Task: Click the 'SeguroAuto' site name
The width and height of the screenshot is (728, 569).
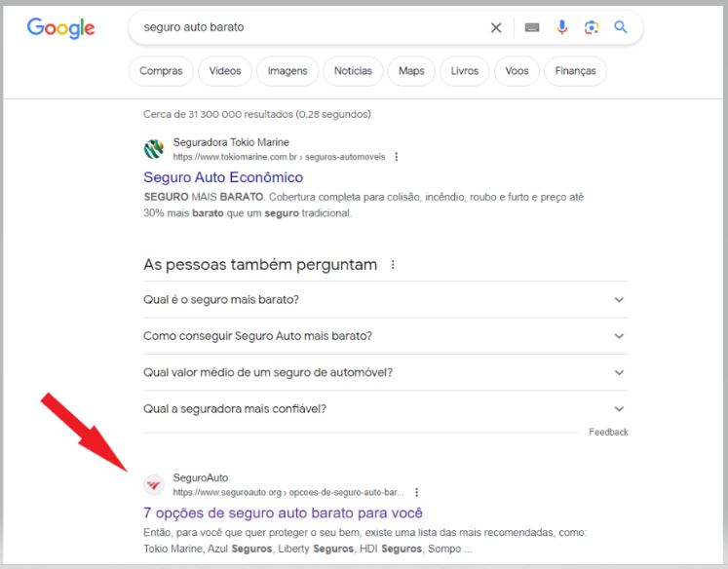Action: pyautogui.click(x=201, y=477)
